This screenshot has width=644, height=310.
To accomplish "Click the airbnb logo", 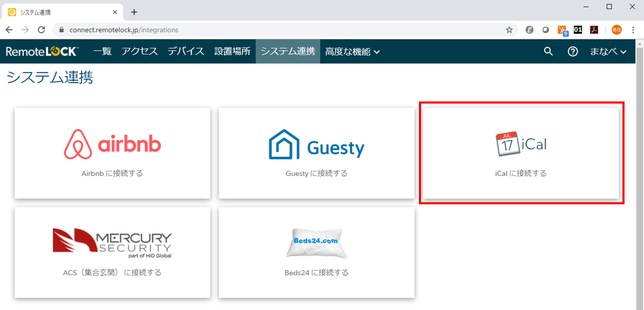I will click(x=113, y=144).
